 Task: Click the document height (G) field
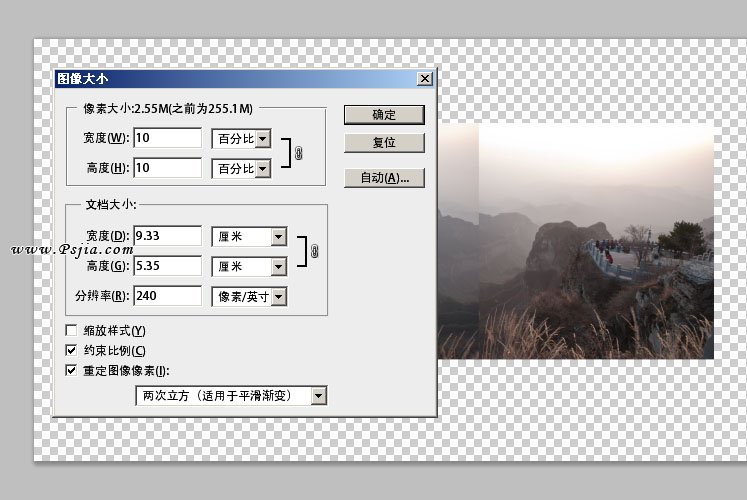[168, 266]
